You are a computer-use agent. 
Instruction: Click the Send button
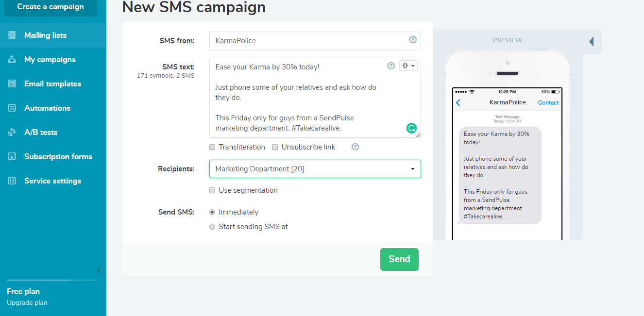(x=399, y=259)
